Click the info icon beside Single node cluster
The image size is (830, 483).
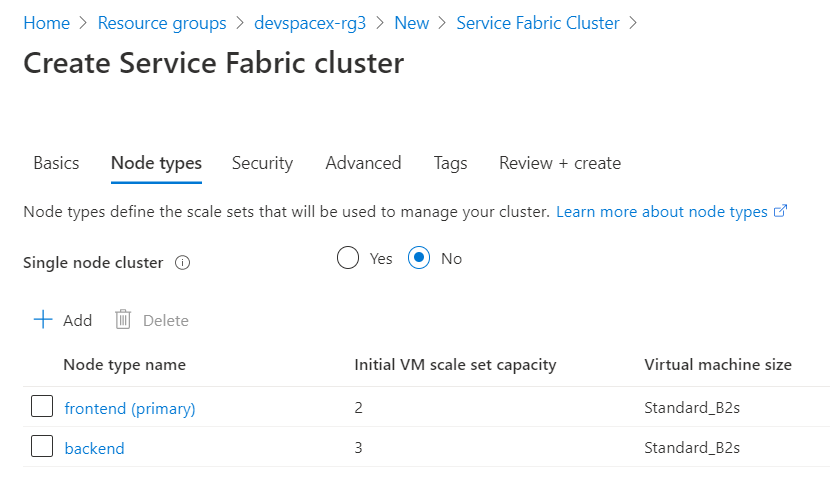pos(183,263)
